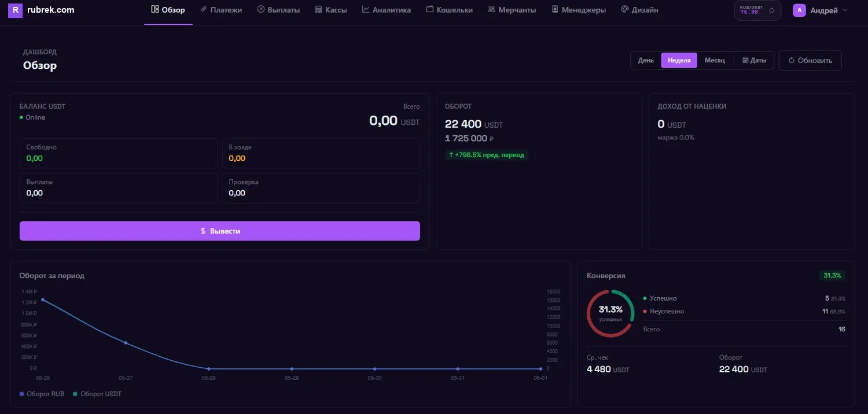Click the +798.5% пред. период badge
This screenshot has height=414, width=868.
[x=487, y=155]
